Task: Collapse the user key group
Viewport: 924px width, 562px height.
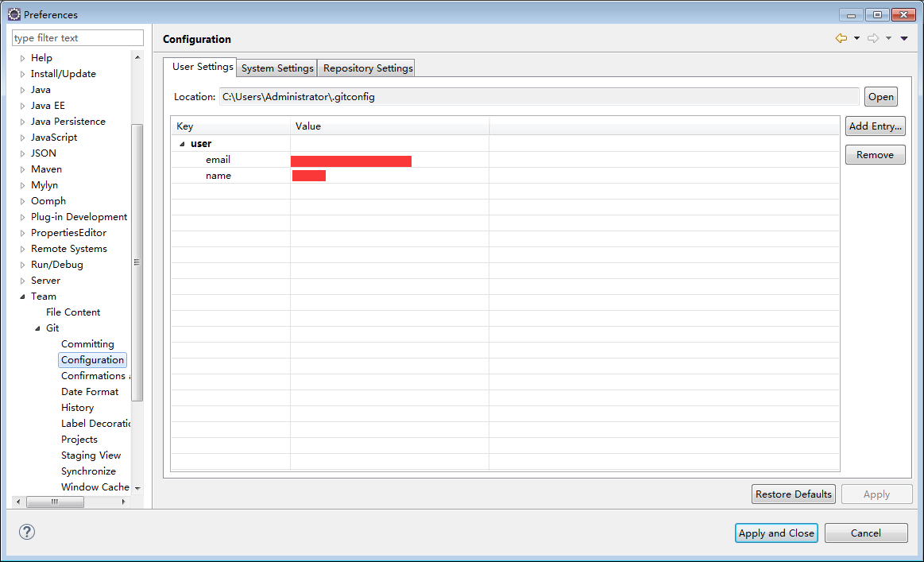Action: (182, 144)
